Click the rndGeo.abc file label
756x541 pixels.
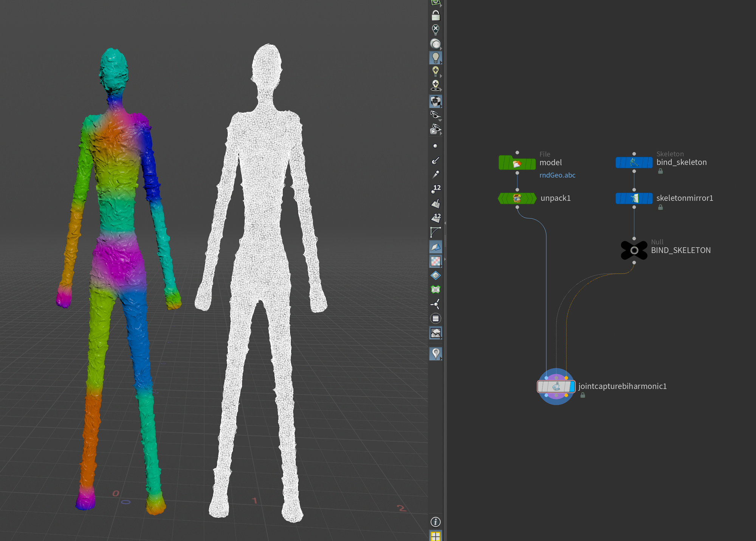[557, 175]
